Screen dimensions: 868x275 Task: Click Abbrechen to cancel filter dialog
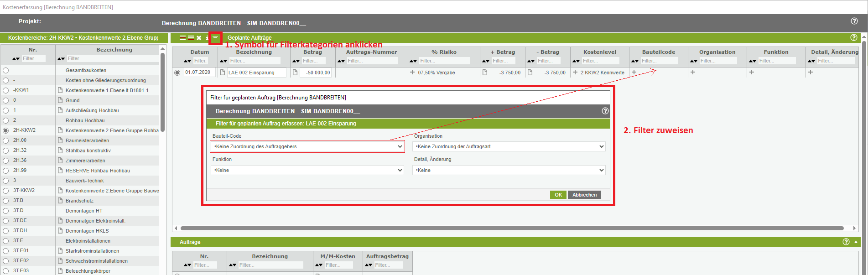tap(584, 195)
